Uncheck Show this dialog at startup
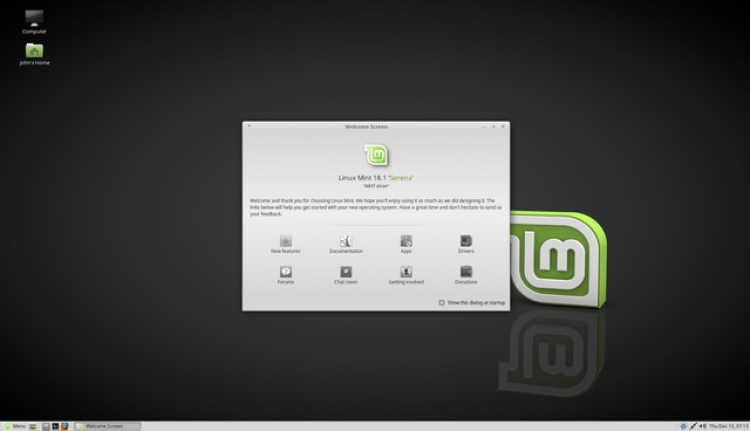 pos(441,302)
